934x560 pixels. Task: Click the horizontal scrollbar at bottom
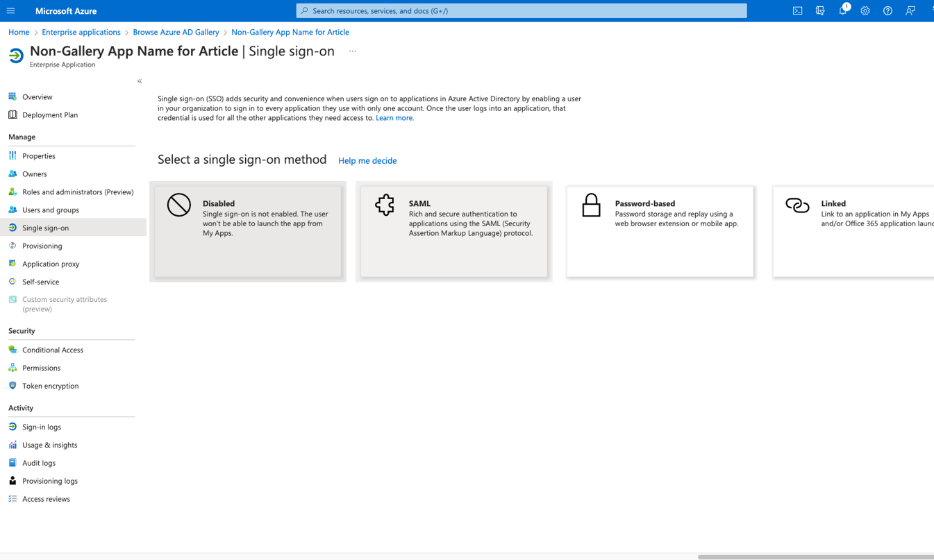click(x=815, y=557)
